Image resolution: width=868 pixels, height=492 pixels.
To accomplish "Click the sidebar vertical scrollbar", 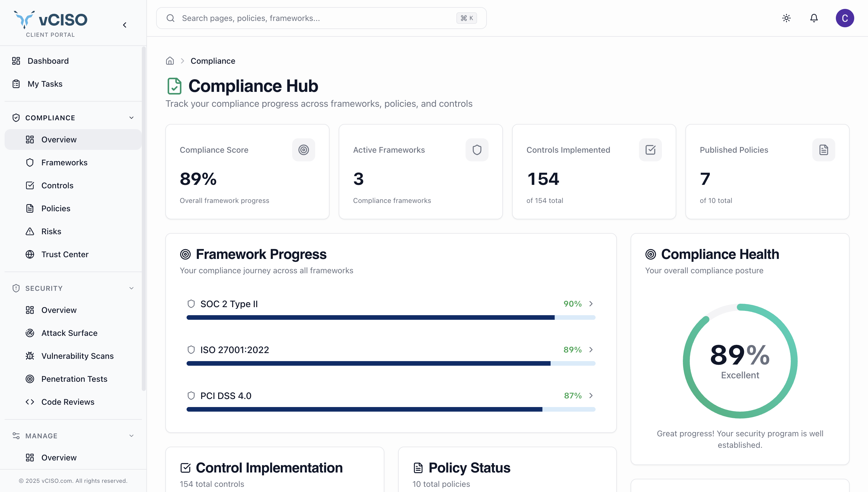I will (144, 219).
